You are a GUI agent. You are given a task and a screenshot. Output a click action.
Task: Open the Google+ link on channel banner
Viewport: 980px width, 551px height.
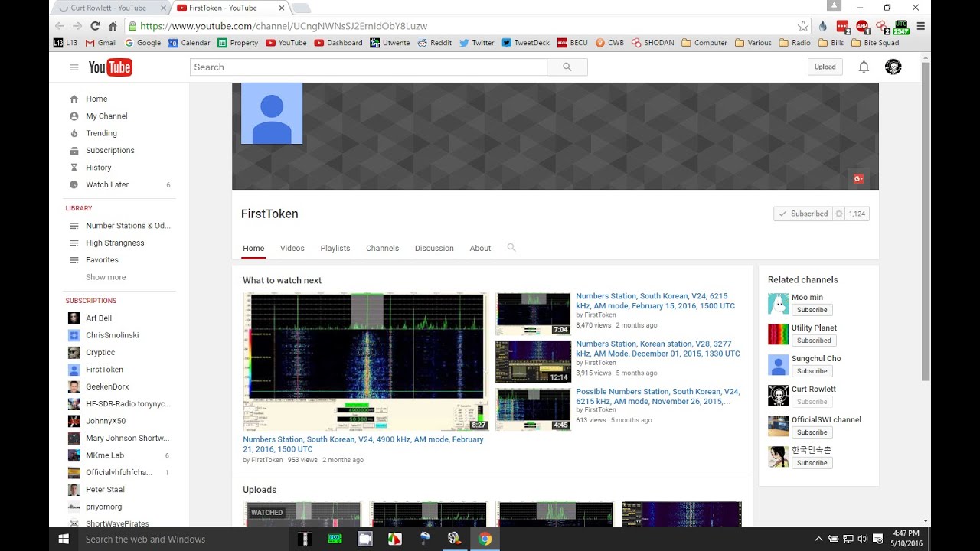[x=858, y=178]
